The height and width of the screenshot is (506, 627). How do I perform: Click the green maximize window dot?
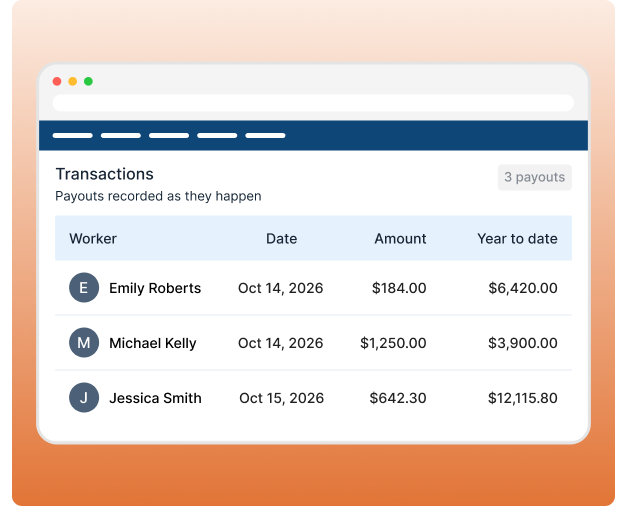click(x=88, y=82)
